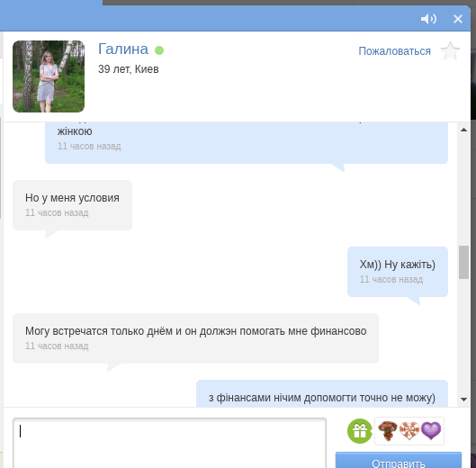Open Галина's profile photo thumbnail
This screenshot has height=468, width=476.
point(49,76)
